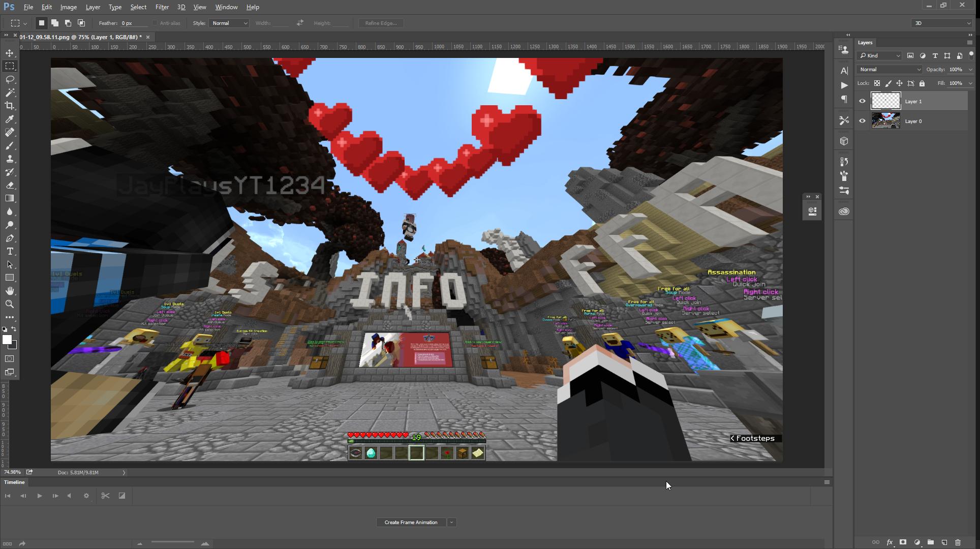Select the Brush tool
980x549 pixels.
[10, 145]
